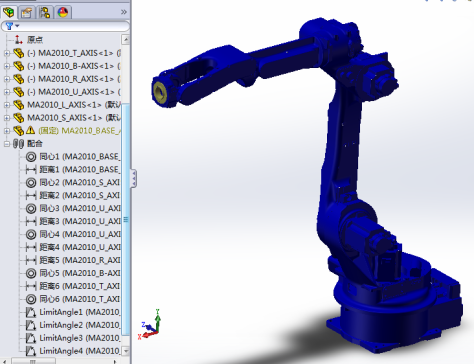Expand MA2010_R_AXIS<1> component node
Image resolution: width=474 pixels, height=364 pixels.
[x=7, y=79]
